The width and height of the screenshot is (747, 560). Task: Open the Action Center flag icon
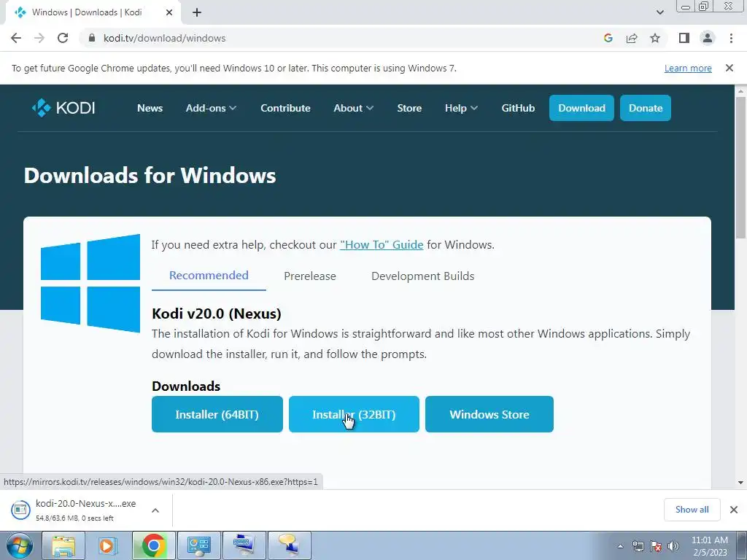tap(656, 546)
